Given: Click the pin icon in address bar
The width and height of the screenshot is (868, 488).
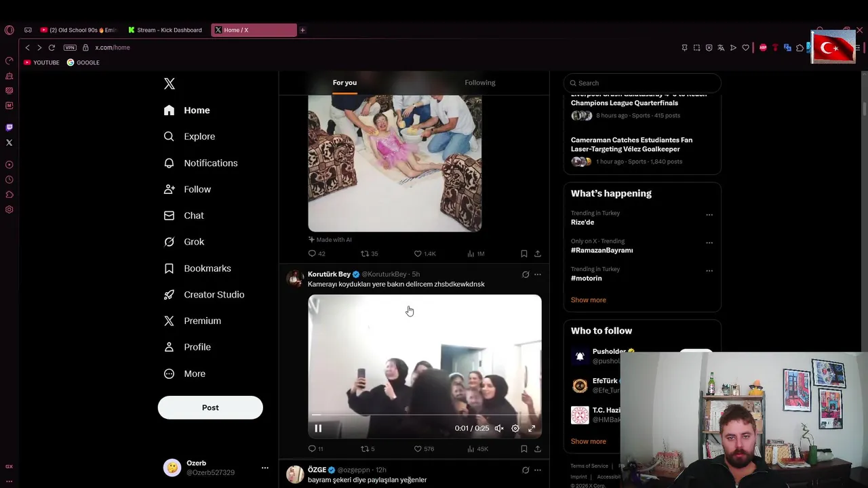Looking at the screenshot, I should pos(684,47).
